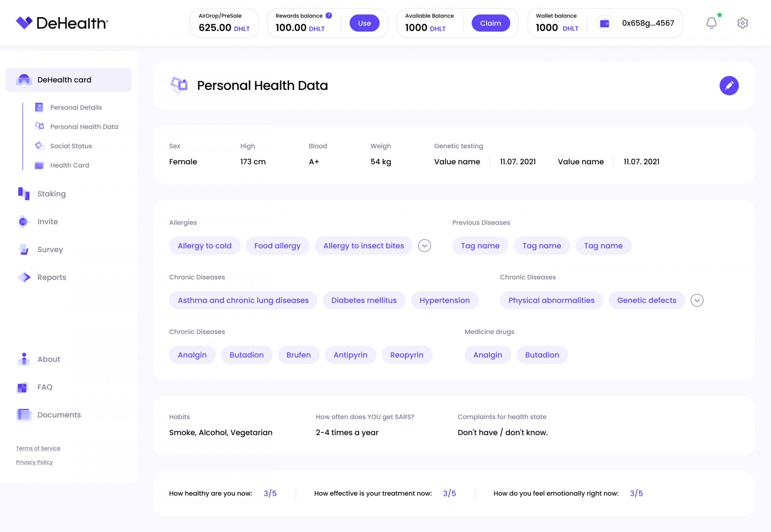The width and height of the screenshot is (771, 532).
Task: Open Terms of Service link
Action: coord(38,448)
